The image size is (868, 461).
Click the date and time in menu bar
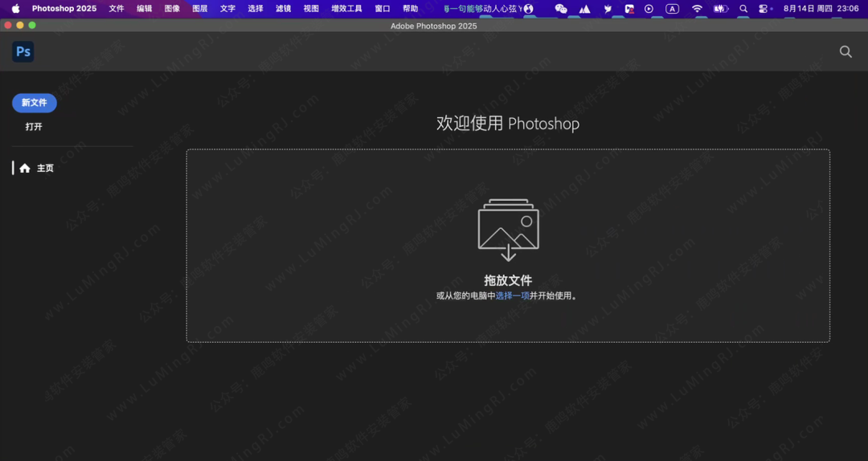pos(821,9)
